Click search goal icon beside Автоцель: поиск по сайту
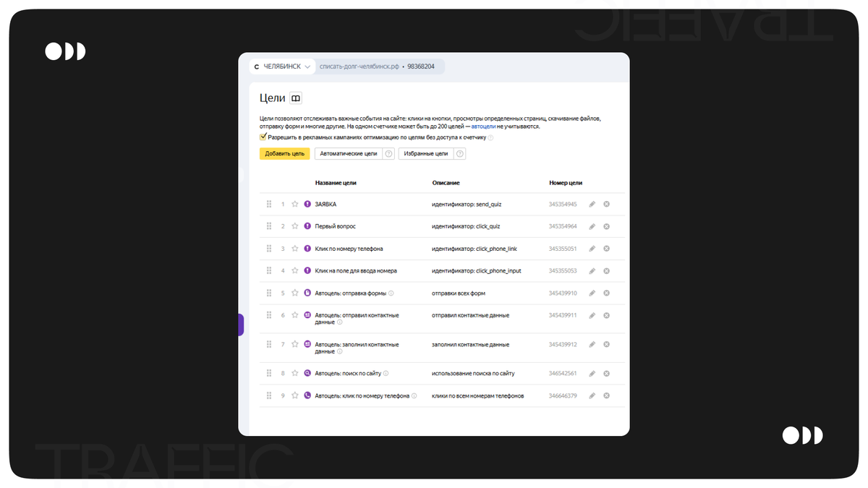Screen dimensions: 868x488 (x=307, y=374)
